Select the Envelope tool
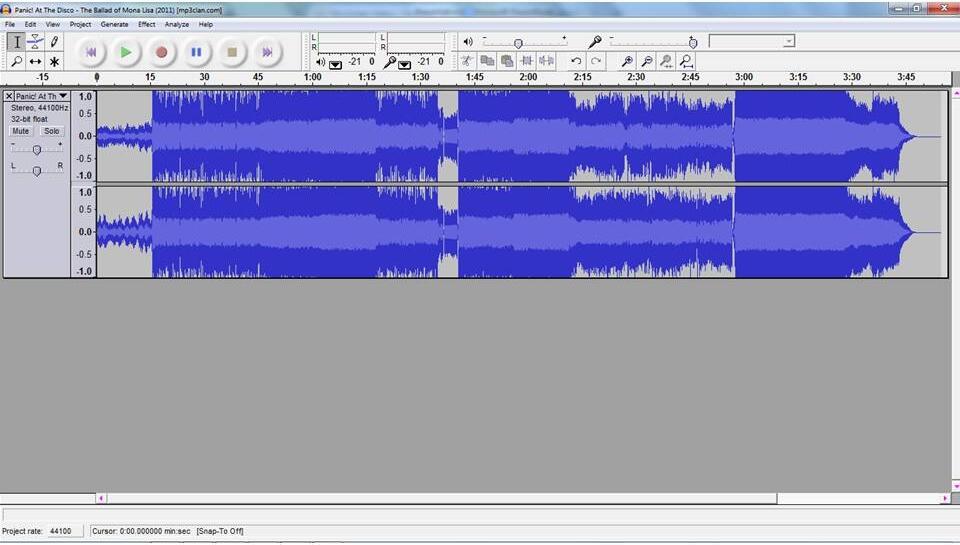Screen dimensions: 960x545 click(x=35, y=41)
